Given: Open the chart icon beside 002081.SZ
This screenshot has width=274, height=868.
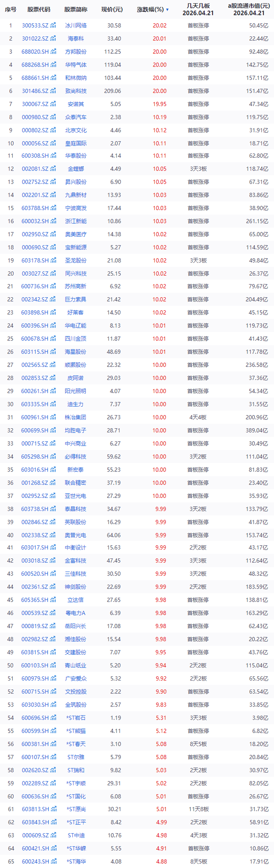Looking at the screenshot, I should pyautogui.click(x=53, y=169).
